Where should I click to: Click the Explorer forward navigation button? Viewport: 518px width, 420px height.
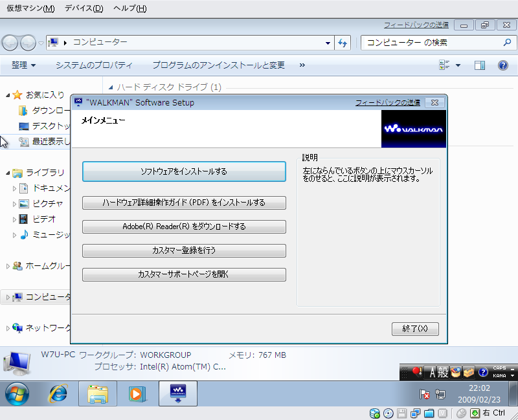coord(28,43)
